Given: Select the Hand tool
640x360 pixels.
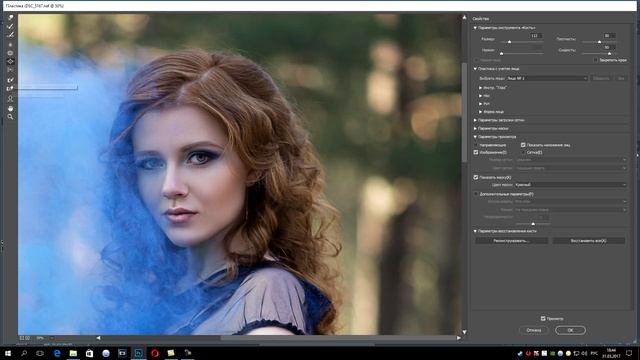Looking at the screenshot, I should (x=10, y=108).
